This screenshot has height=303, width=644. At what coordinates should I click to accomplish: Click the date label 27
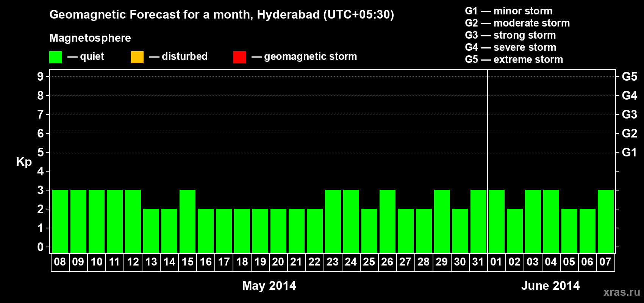(x=405, y=262)
